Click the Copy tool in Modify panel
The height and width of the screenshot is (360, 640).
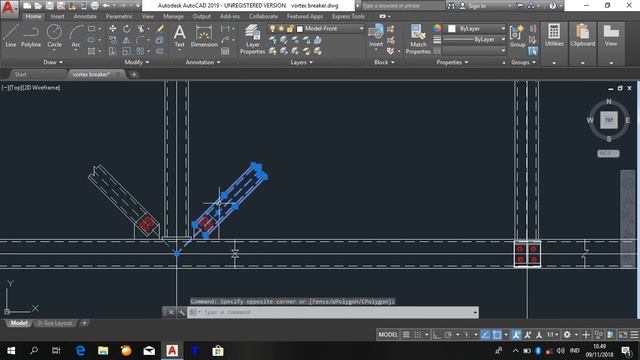click(x=113, y=40)
